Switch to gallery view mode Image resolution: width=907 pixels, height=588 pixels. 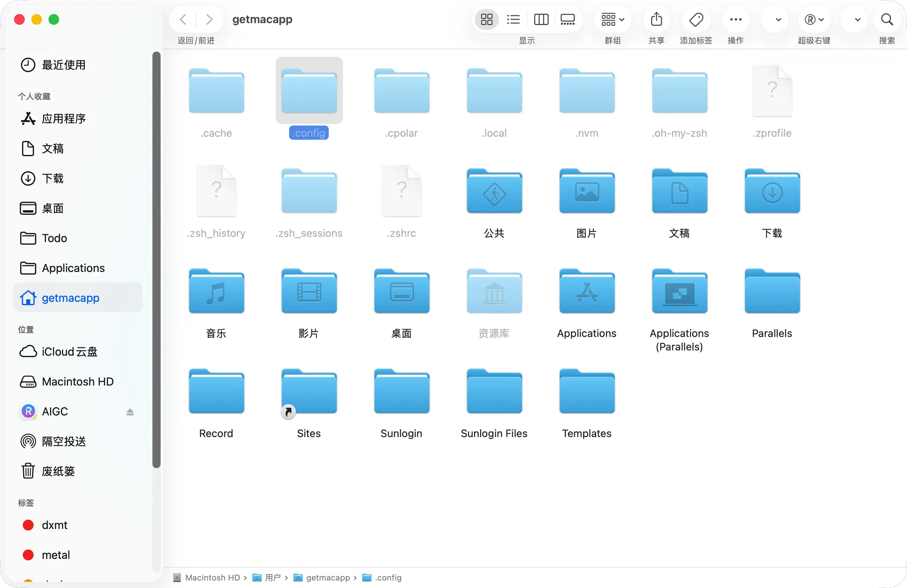(x=567, y=19)
